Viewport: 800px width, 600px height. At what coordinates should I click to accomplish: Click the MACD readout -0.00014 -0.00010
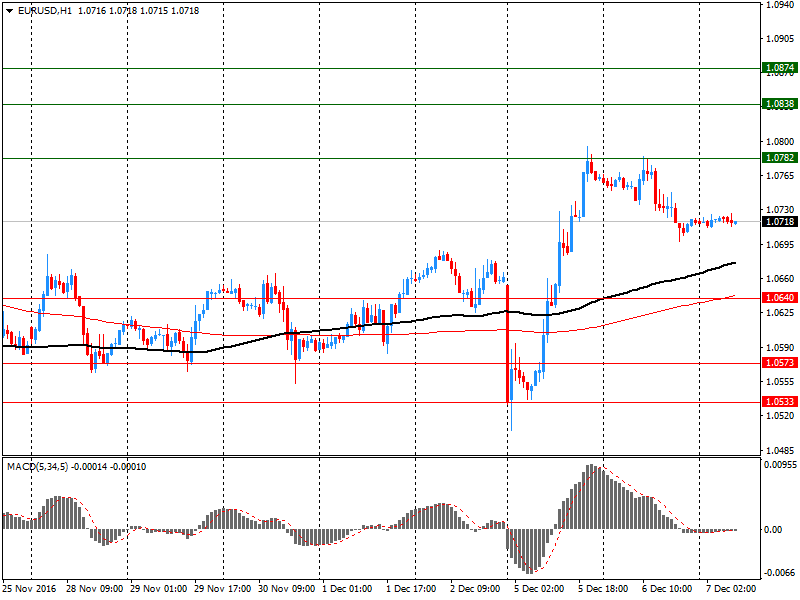pos(109,467)
